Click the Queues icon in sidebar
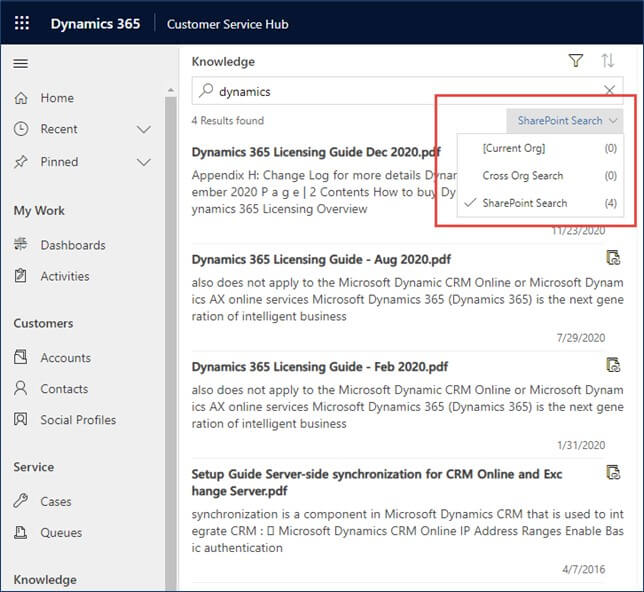The image size is (644, 592). coord(21,532)
